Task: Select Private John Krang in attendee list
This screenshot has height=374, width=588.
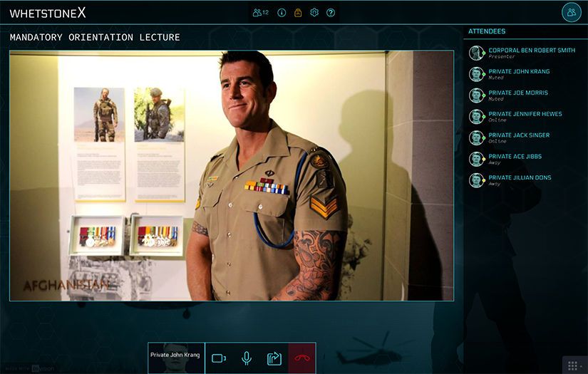Action: pos(519,71)
